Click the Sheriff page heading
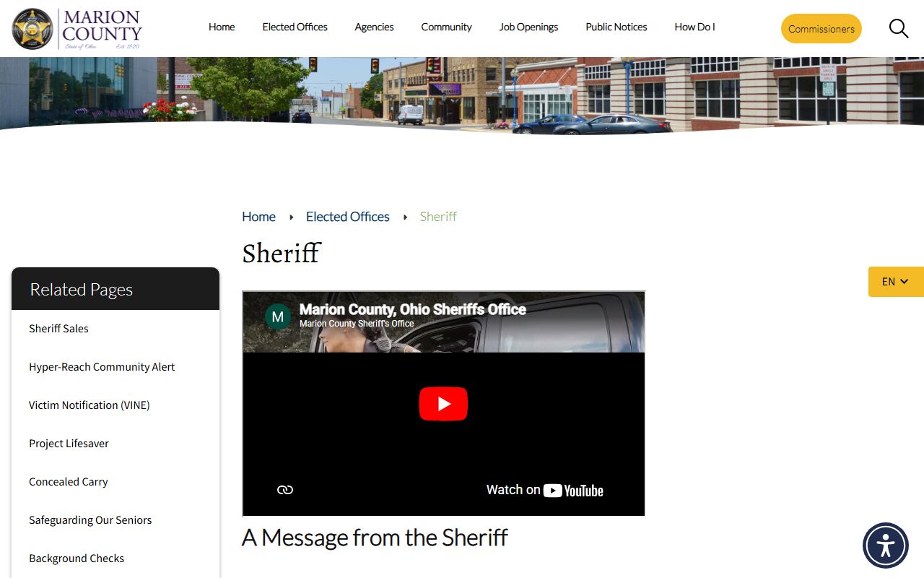The height and width of the screenshot is (578, 924). [282, 254]
